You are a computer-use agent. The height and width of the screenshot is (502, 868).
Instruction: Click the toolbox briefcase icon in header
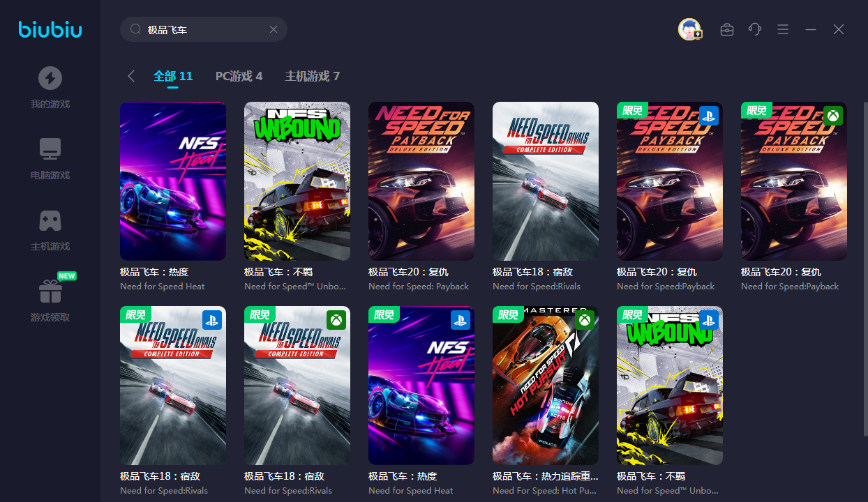pyautogui.click(x=726, y=29)
